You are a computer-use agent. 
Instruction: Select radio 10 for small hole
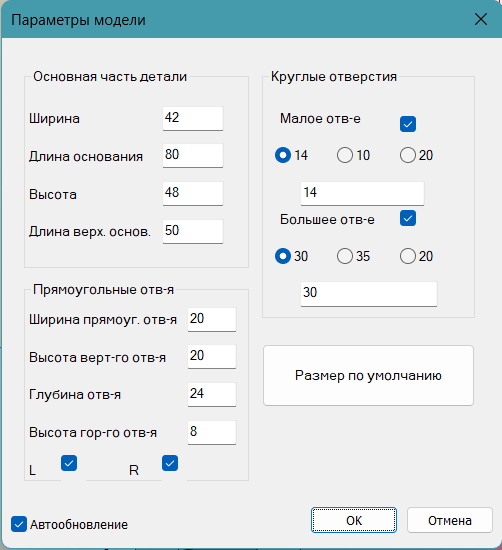click(x=345, y=155)
